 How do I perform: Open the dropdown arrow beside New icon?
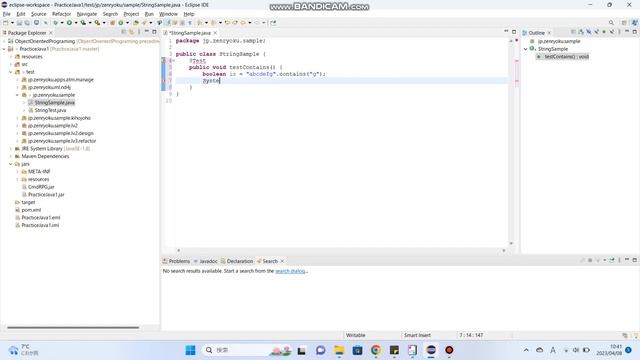pos(12,23)
